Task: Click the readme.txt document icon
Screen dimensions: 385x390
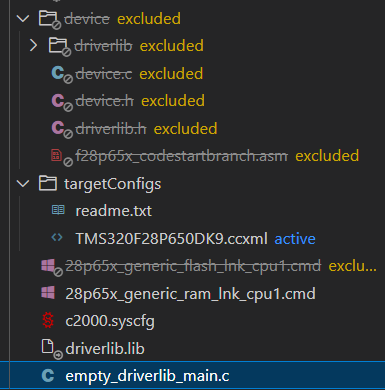Action: pos(58,210)
